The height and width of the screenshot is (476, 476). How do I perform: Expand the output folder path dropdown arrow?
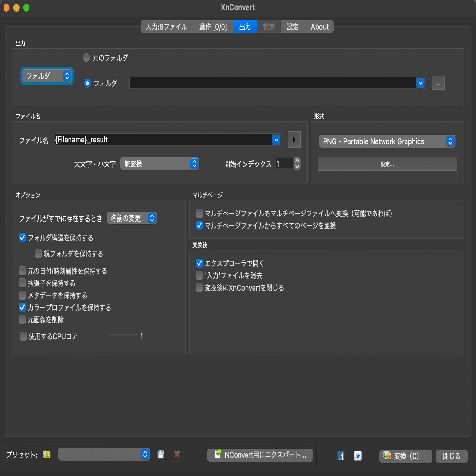(421, 83)
